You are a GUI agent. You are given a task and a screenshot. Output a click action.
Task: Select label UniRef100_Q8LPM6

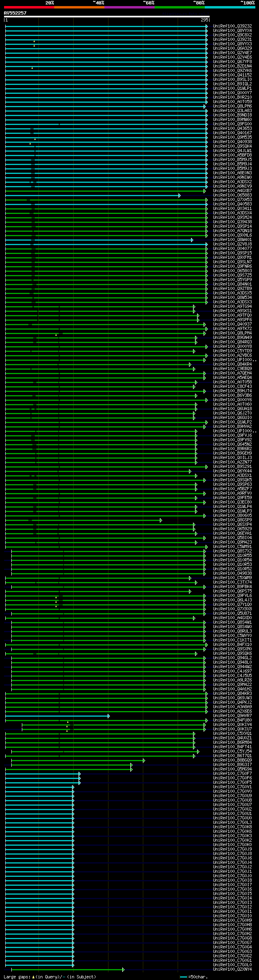pos(232,106)
